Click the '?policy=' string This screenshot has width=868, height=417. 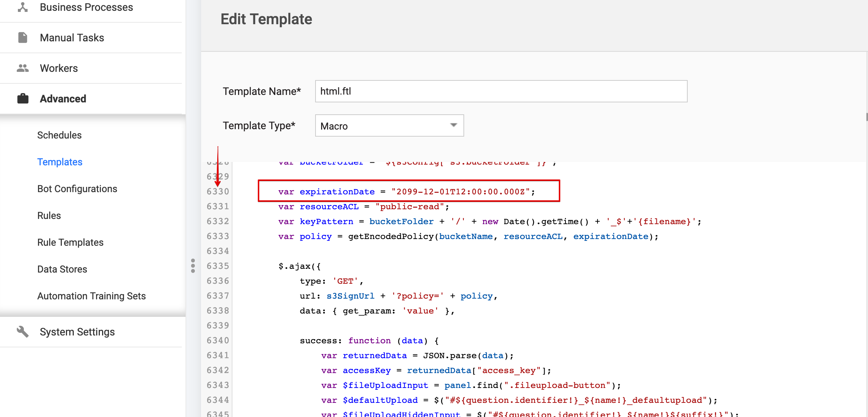pyautogui.click(x=418, y=296)
